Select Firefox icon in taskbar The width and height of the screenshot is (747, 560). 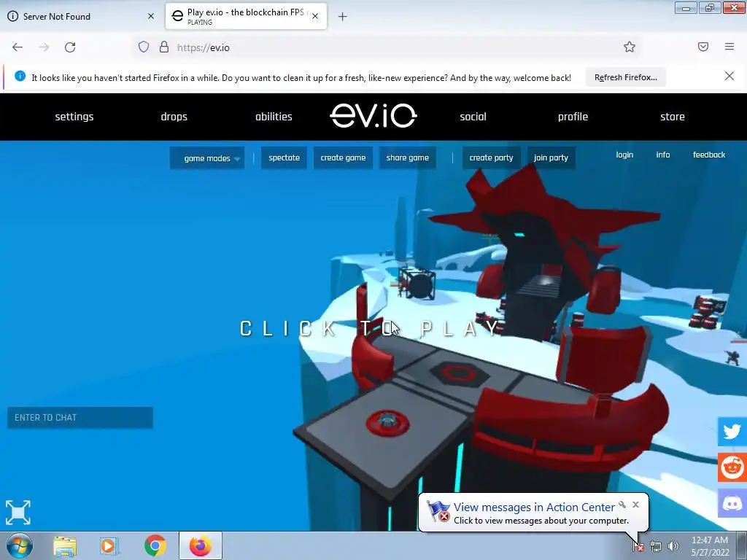[201, 545]
